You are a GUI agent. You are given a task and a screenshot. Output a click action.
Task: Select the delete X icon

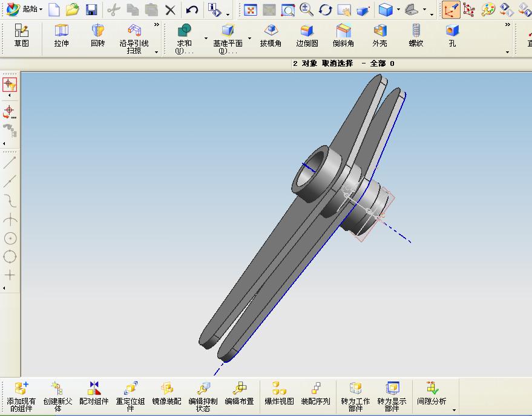pos(170,10)
